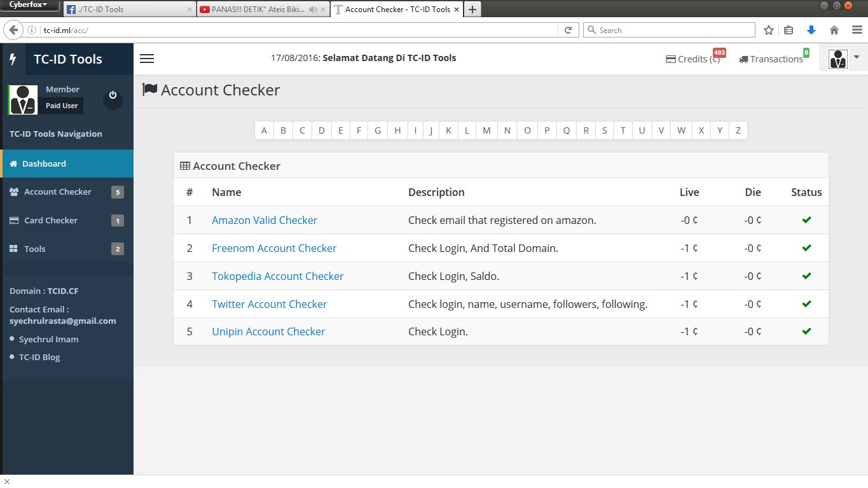Open the Cyberfox menu button
Screen dimensions: 868x488
28,5
